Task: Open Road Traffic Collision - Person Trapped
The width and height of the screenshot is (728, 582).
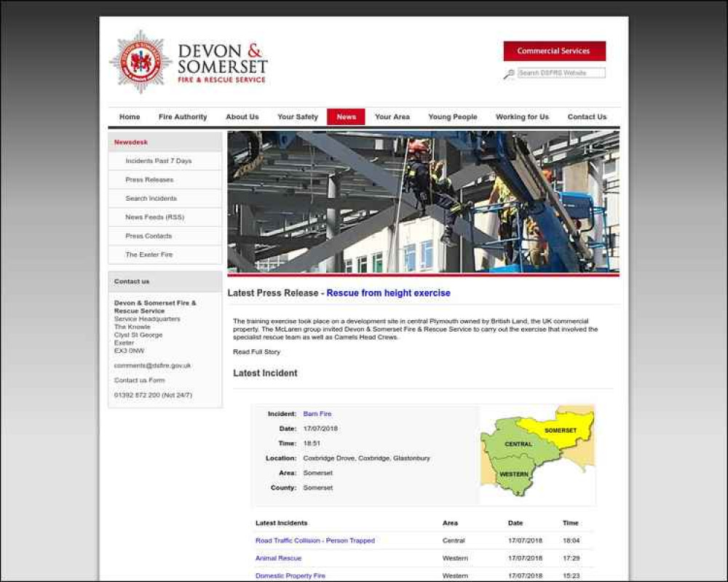Action: [x=314, y=541]
